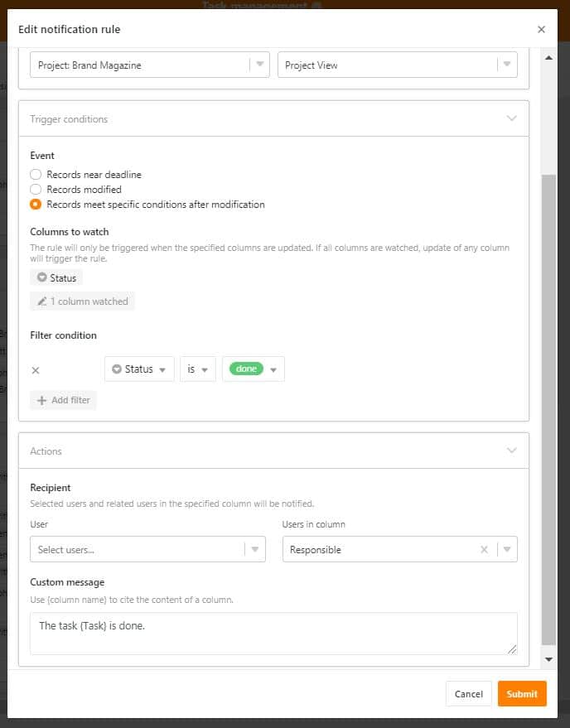Click the dialog vertical scrollbar thumb
The width and height of the screenshot is (570, 728).
coord(548,409)
